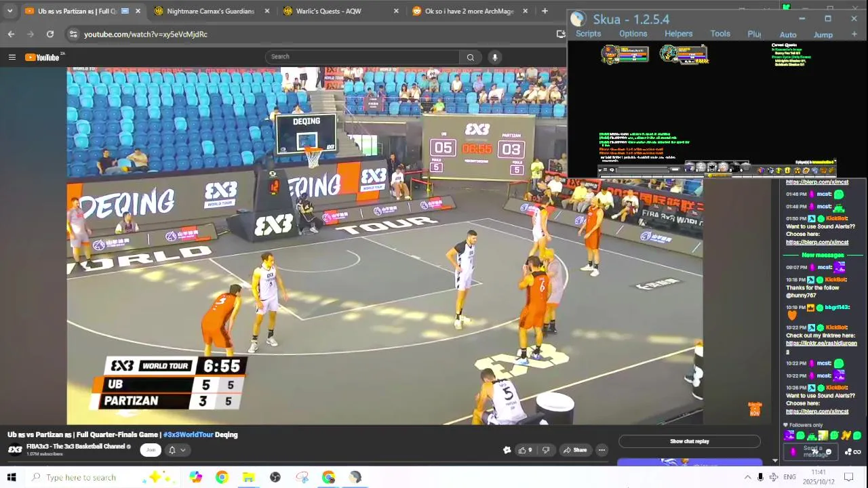Go back using the browser back arrow
The width and height of the screenshot is (868, 488).
[x=11, y=34]
